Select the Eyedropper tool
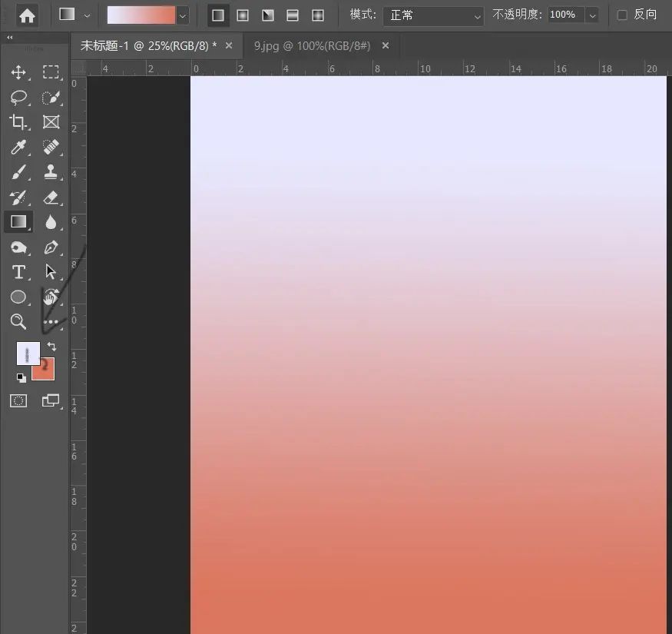 pos(18,147)
